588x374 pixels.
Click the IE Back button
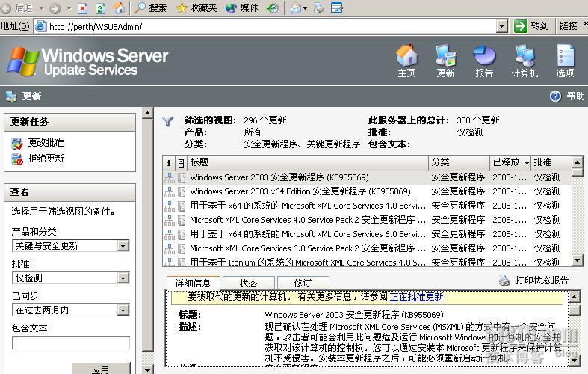coord(18,8)
